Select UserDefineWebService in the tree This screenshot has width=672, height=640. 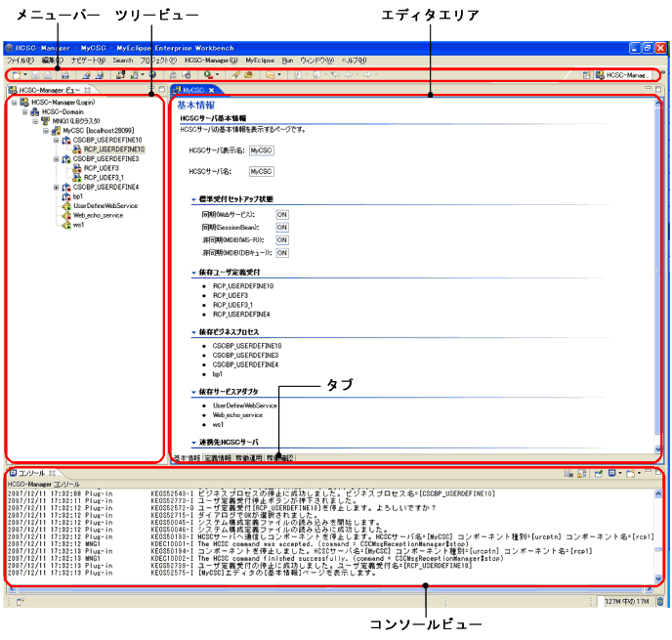(x=105, y=206)
